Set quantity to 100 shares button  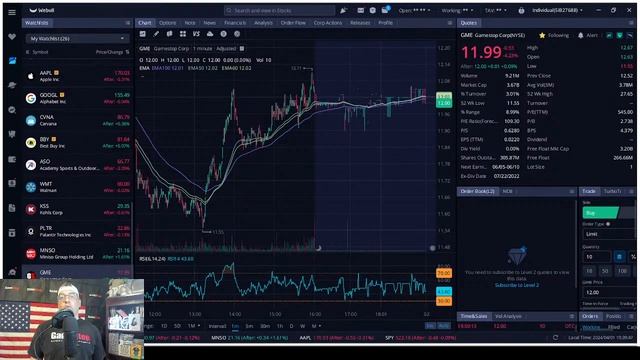[622, 271]
